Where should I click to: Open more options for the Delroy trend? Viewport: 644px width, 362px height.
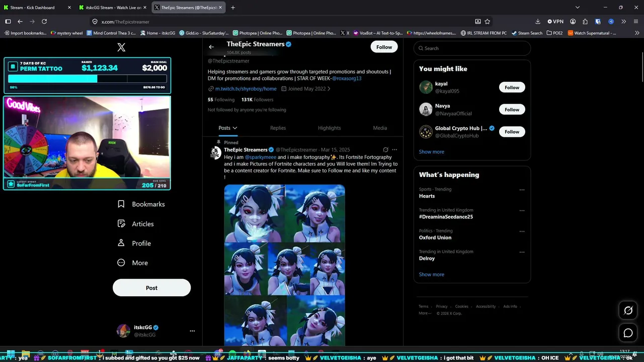coord(522,252)
